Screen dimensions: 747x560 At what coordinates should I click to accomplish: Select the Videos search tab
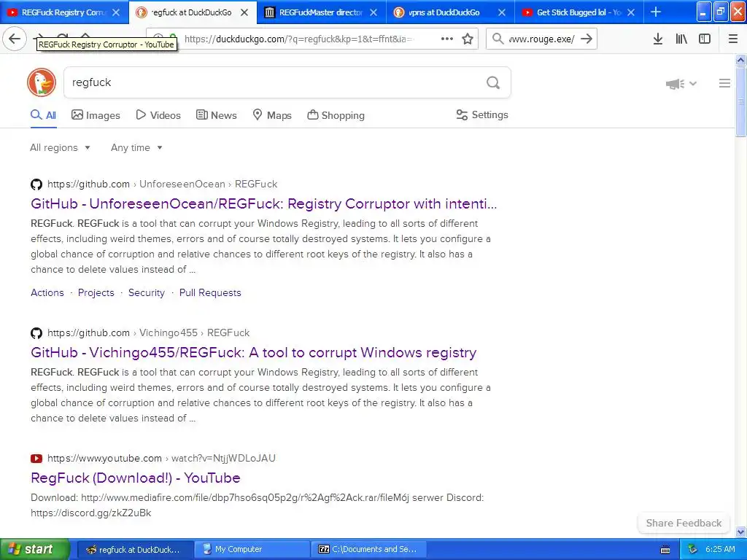point(158,115)
